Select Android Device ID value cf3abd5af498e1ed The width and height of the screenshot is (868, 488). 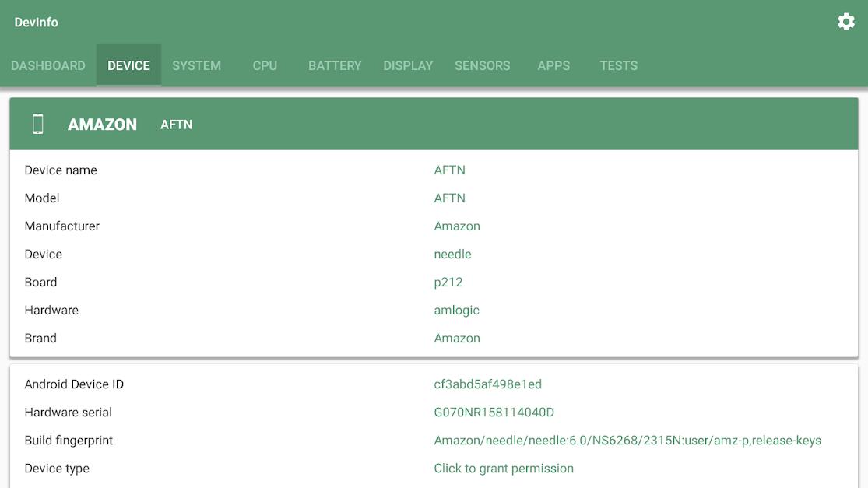click(x=487, y=384)
